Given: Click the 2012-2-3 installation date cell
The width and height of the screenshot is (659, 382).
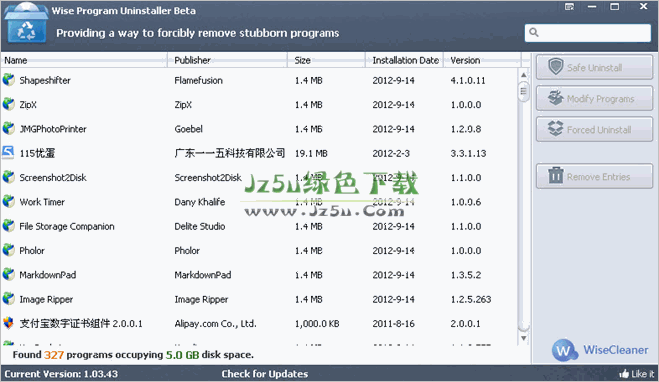Looking at the screenshot, I should [x=391, y=153].
